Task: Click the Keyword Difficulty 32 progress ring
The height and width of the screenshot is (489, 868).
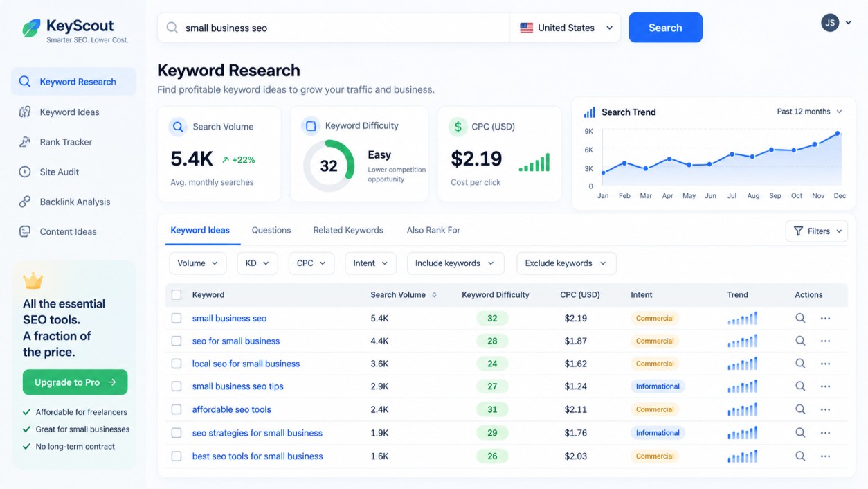Action: coord(329,166)
